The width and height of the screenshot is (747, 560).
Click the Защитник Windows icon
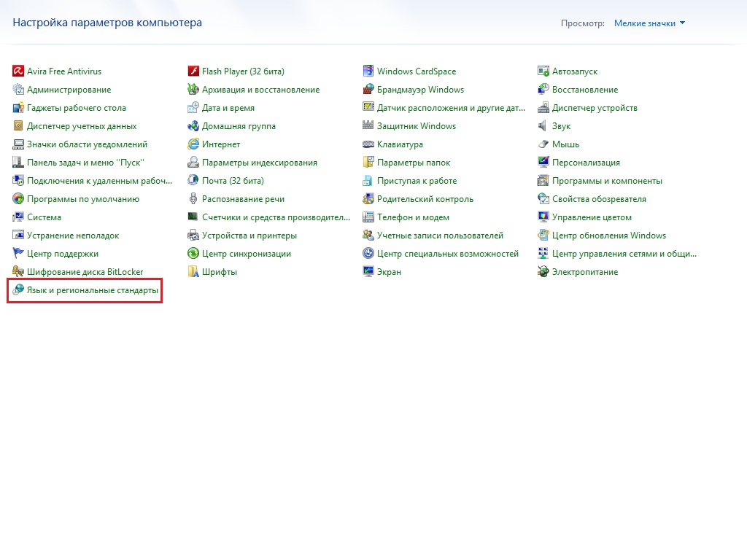368,126
